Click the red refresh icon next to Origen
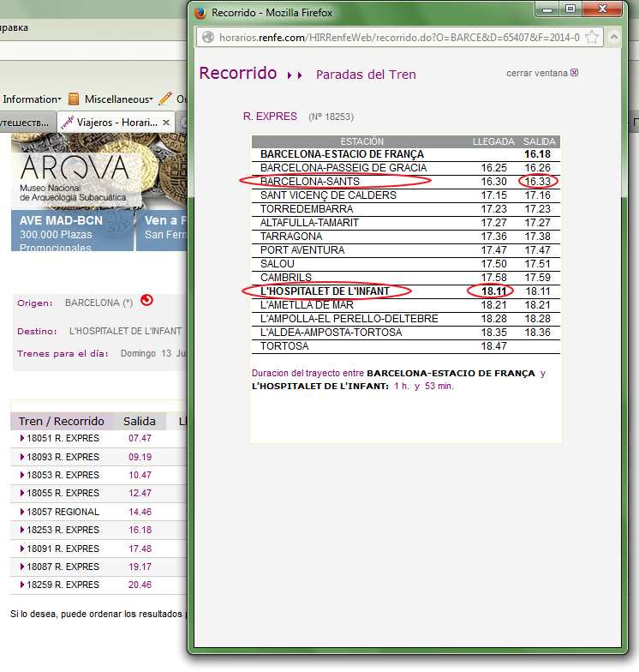 (x=147, y=300)
